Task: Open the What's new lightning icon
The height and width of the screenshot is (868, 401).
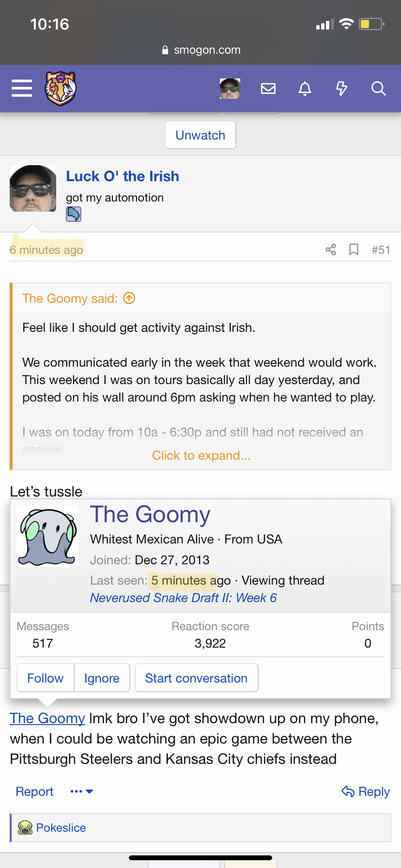Action: [x=341, y=88]
